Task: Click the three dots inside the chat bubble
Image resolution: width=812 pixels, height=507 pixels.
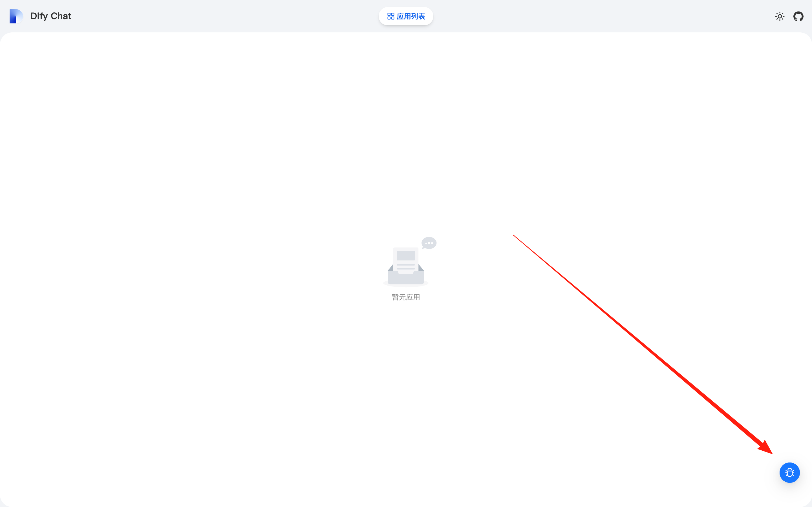Action: pyautogui.click(x=429, y=243)
